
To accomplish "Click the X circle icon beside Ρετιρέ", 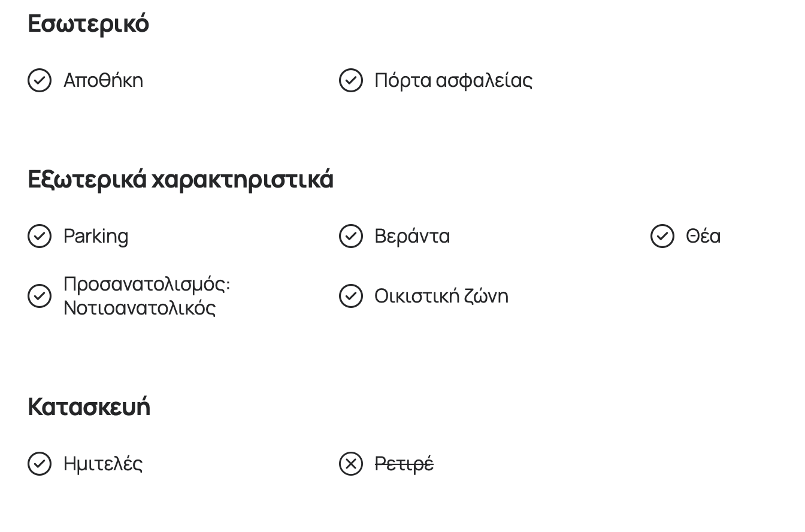I will (x=351, y=464).
